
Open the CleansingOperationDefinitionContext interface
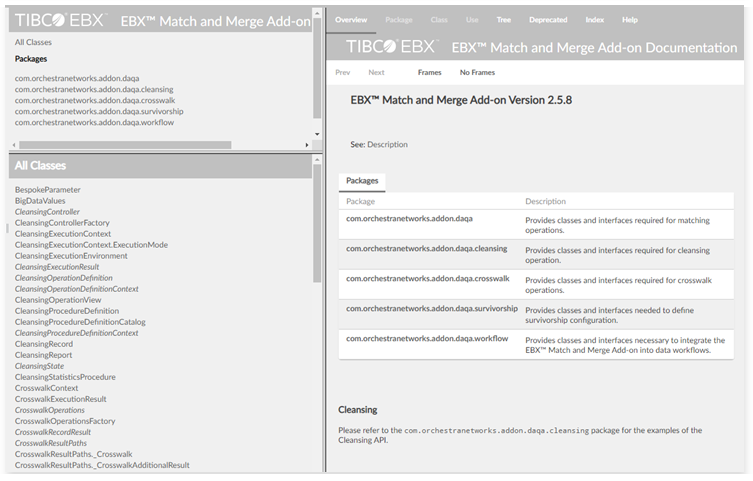pyautogui.click(x=76, y=289)
